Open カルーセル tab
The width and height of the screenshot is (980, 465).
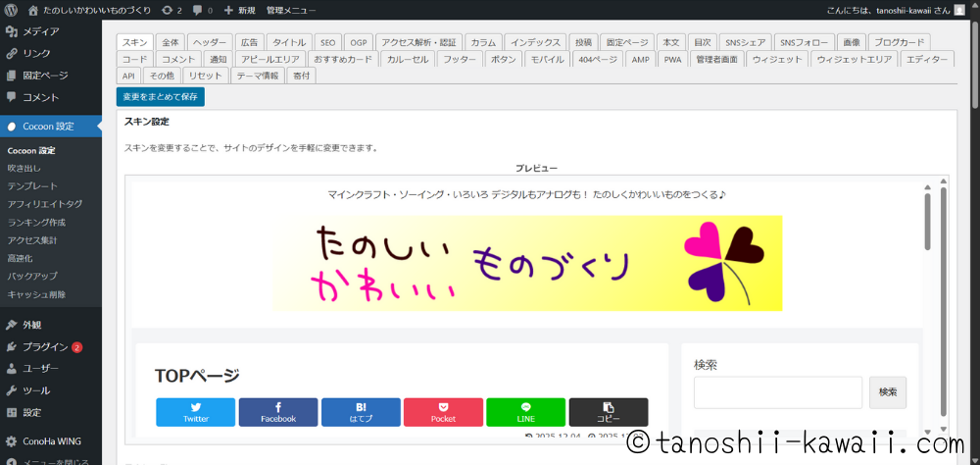click(408, 60)
